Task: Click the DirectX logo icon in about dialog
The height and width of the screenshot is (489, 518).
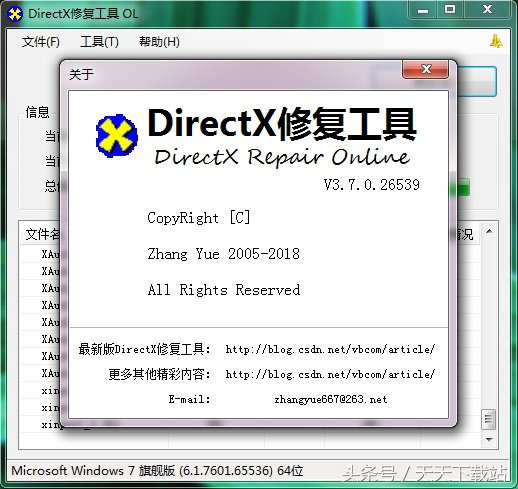Action: pos(117,136)
